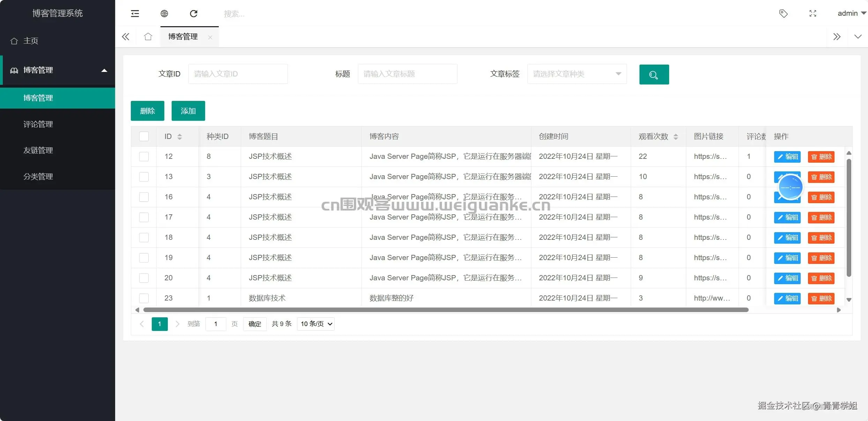Open the tag/theme icon in the header
868x421 pixels.
[783, 14]
